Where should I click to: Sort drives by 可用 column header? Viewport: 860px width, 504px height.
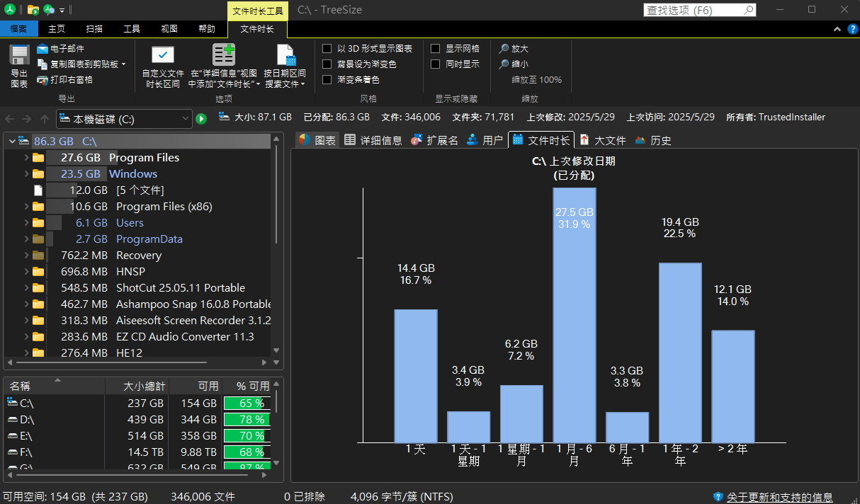pos(196,386)
